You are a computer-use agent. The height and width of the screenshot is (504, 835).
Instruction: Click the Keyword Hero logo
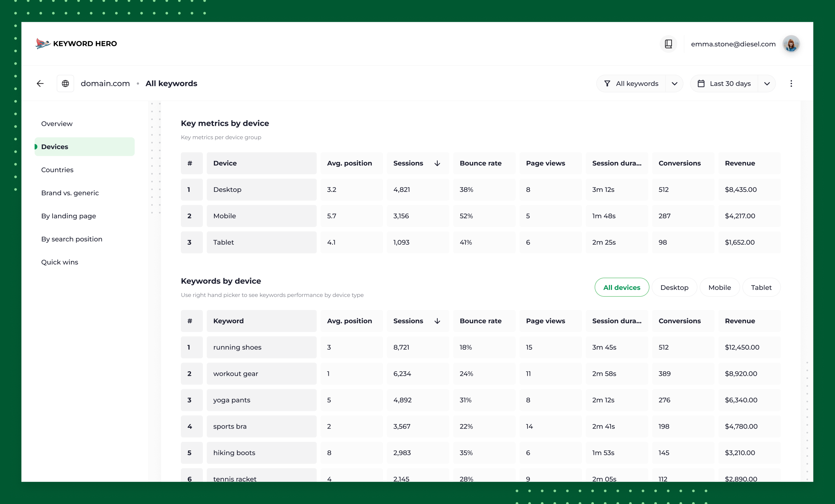(76, 44)
